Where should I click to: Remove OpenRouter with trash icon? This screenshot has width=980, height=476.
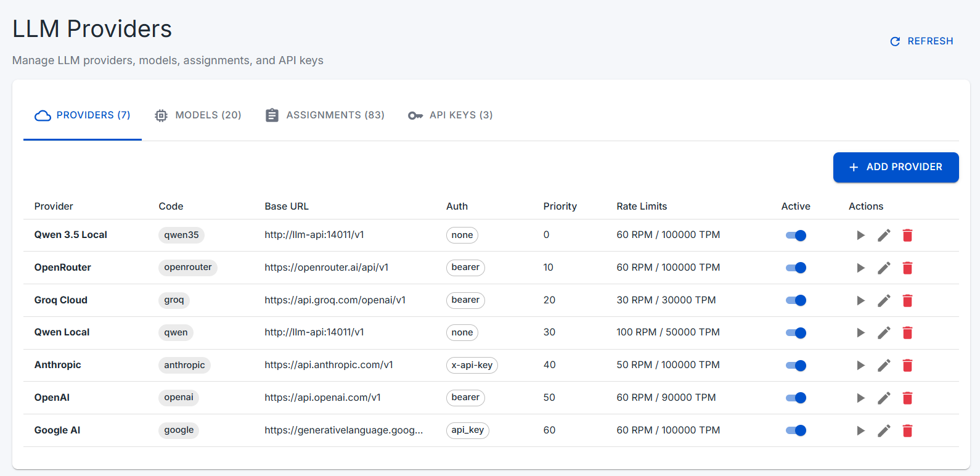907,268
